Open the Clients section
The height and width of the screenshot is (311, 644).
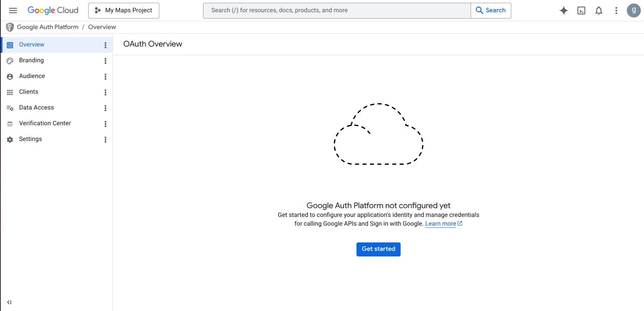pyautogui.click(x=57, y=92)
